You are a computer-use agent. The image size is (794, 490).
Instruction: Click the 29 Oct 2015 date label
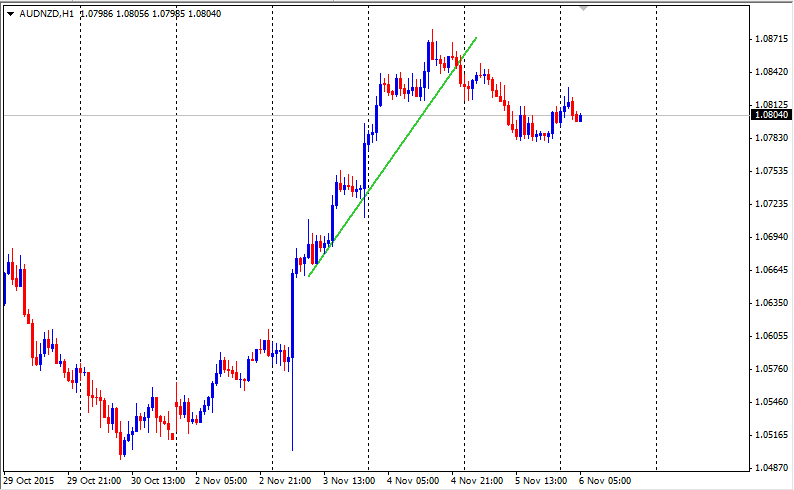[x=28, y=480]
